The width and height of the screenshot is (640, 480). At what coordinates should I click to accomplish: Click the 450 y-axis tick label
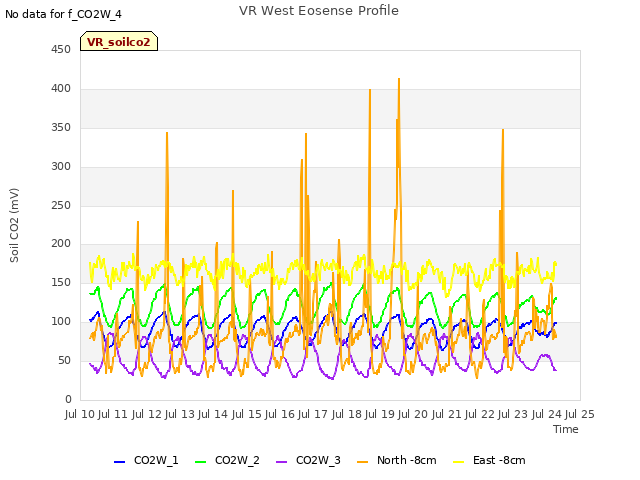pyautogui.click(x=61, y=50)
